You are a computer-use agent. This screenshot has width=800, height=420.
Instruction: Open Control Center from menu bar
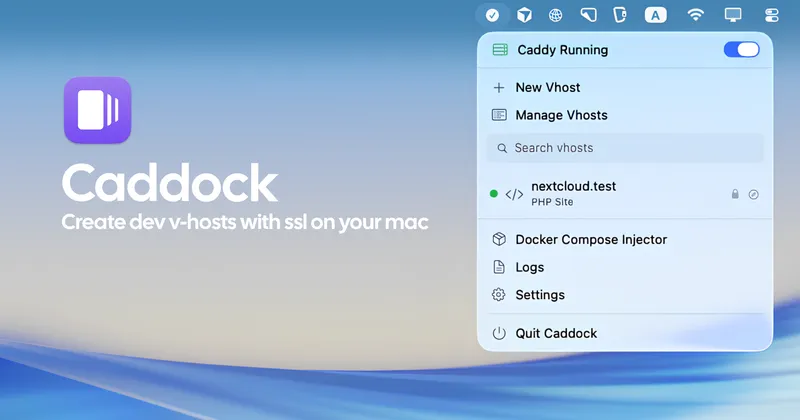pyautogui.click(x=771, y=15)
